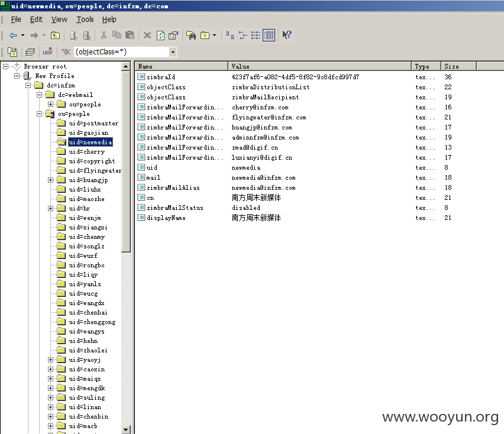Click the Delete X toolbar icon
This screenshot has width=504, height=434.
click(x=147, y=35)
